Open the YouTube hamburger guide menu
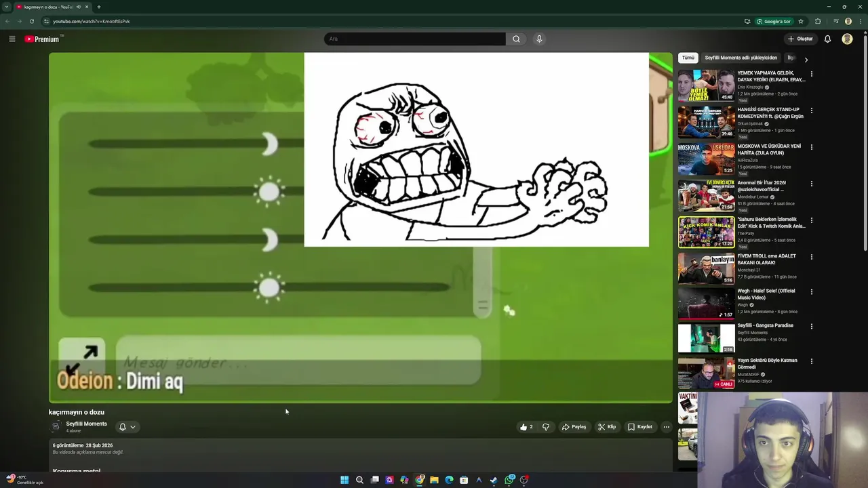The image size is (868, 488). coord(12,39)
